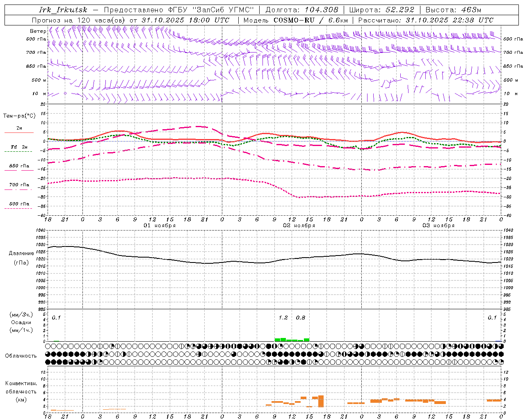
Task: Click the 'Долгота: 104.308' longitude value
Action: point(302,10)
